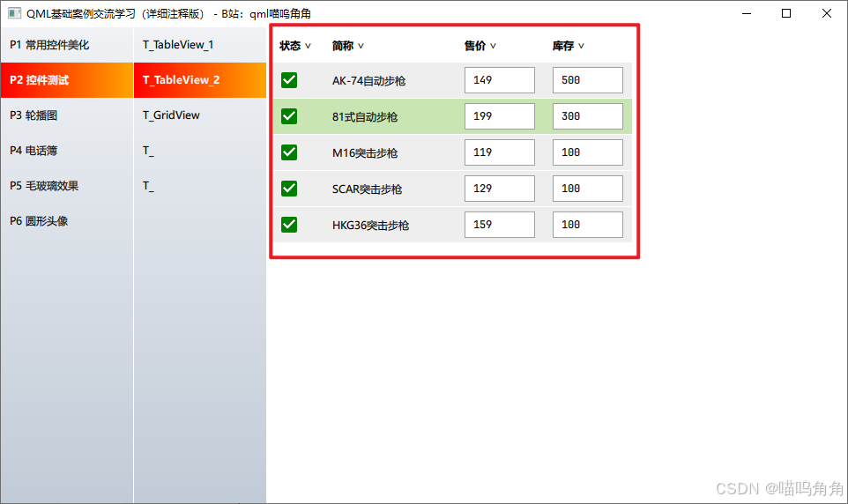Open the 简称 column sort arrow

coord(361,46)
